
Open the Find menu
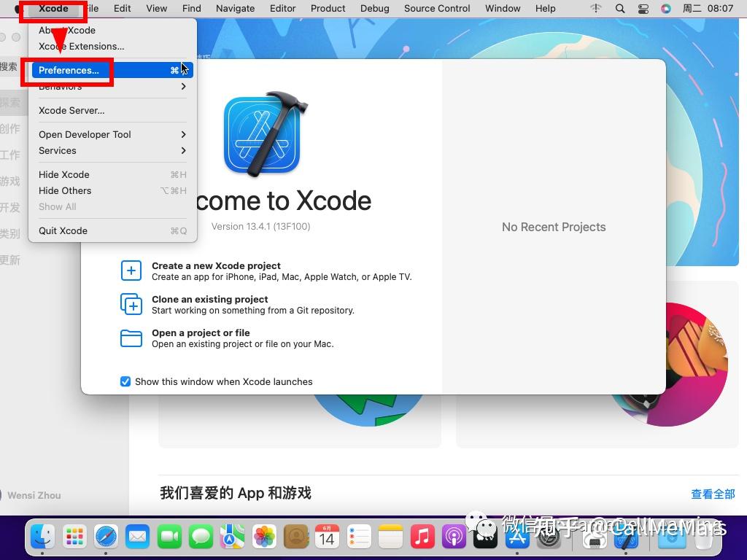point(192,9)
